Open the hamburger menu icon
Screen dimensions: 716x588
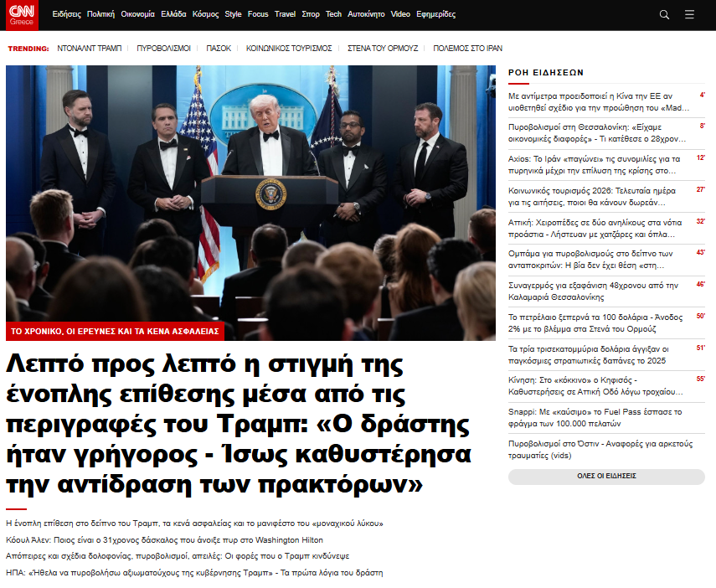(x=689, y=14)
